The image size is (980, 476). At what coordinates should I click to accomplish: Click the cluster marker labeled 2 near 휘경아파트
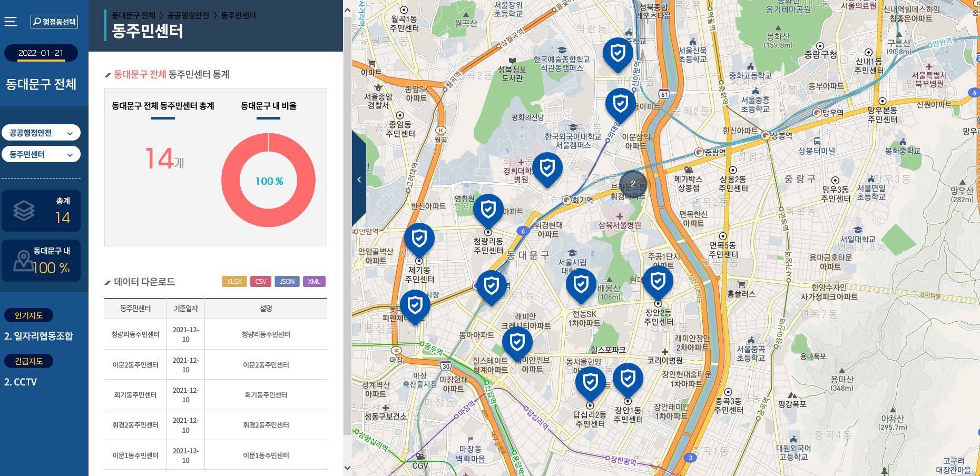[x=633, y=184]
